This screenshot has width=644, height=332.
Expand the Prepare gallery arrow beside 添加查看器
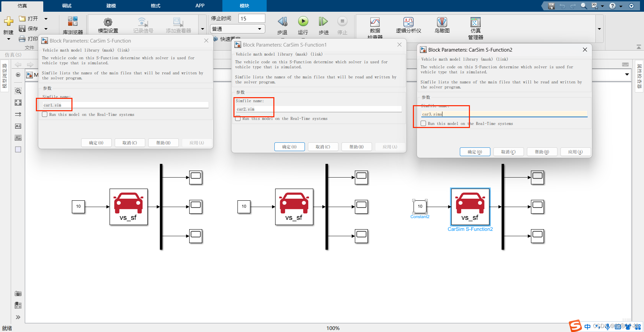pos(203,29)
